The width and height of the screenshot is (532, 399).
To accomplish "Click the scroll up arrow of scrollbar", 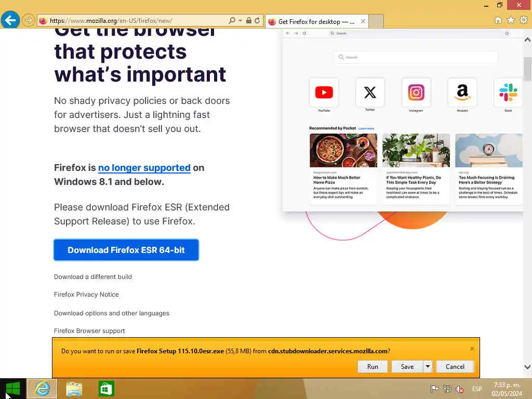I will coord(527,39).
